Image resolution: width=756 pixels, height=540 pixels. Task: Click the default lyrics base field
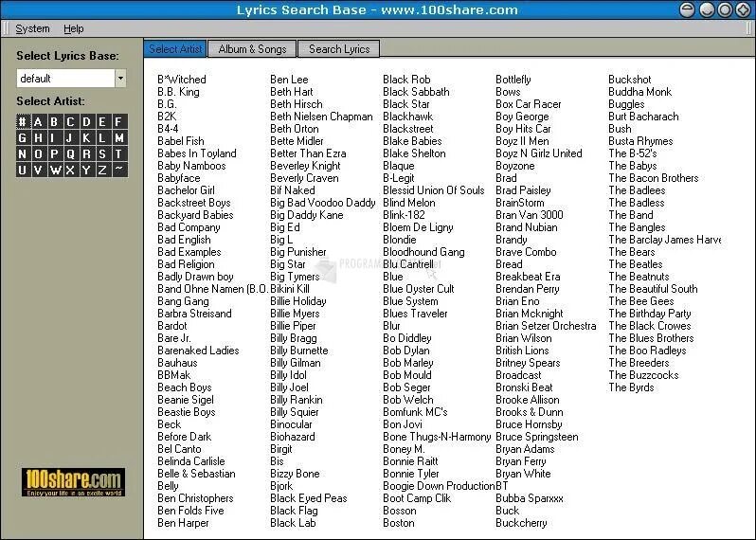[66, 78]
